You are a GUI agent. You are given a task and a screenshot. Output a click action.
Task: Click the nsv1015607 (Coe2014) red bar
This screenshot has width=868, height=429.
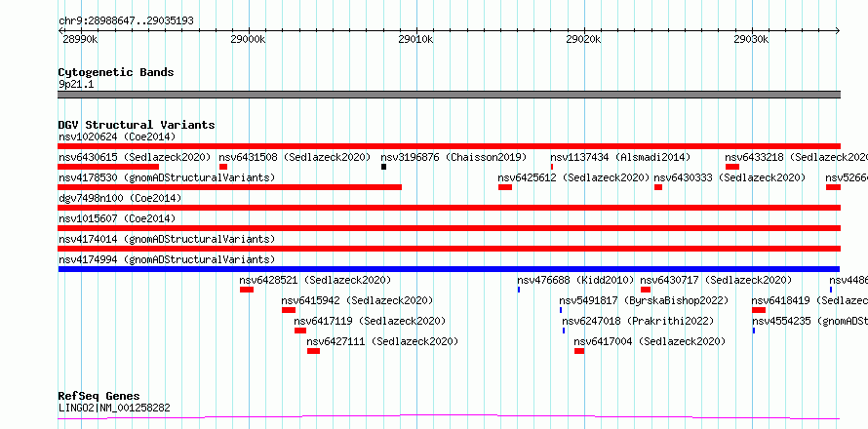point(449,228)
